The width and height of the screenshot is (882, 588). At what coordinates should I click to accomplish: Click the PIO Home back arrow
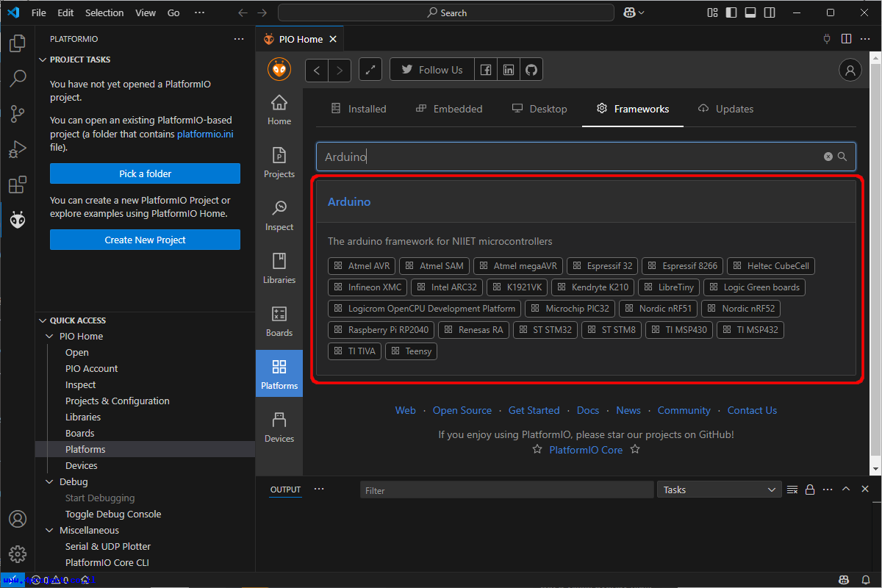pos(317,70)
